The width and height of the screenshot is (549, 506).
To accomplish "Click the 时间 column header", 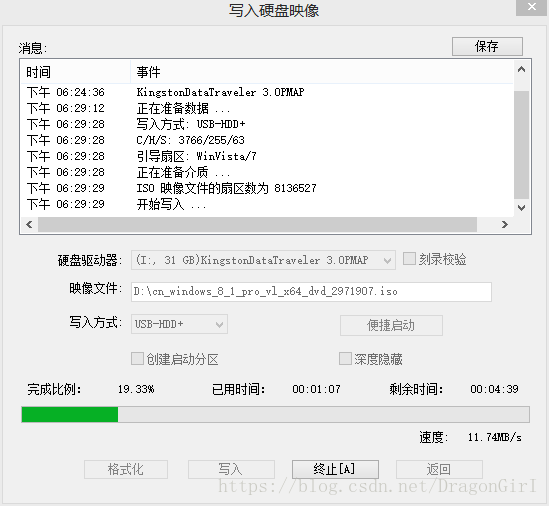I will click(x=76, y=72).
